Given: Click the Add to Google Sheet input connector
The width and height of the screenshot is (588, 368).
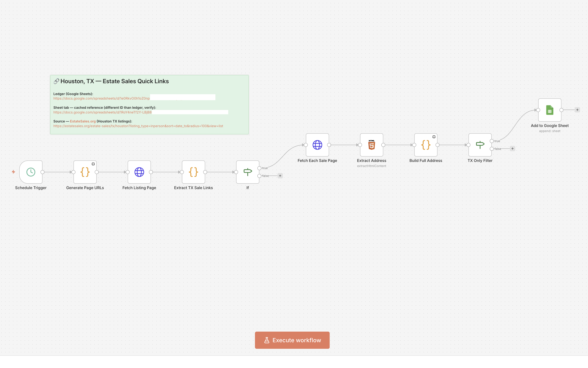Looking at the screenshot, I should point(538,110).
